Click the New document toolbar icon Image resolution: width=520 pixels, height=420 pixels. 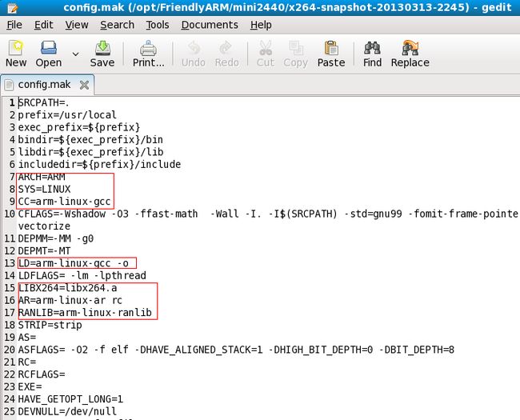tap(16, 48)
